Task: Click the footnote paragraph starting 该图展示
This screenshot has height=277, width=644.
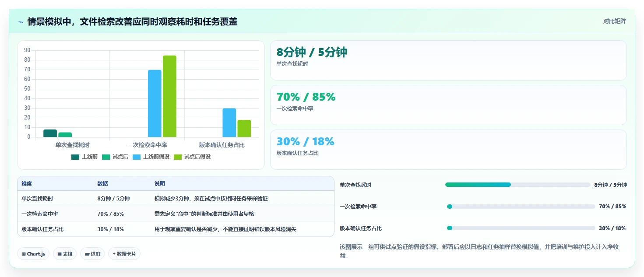Action: (479, 251)
